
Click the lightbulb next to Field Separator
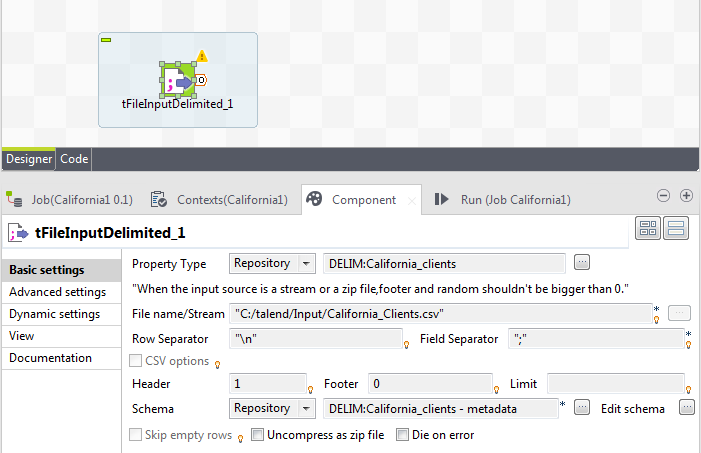coord(688,345)
